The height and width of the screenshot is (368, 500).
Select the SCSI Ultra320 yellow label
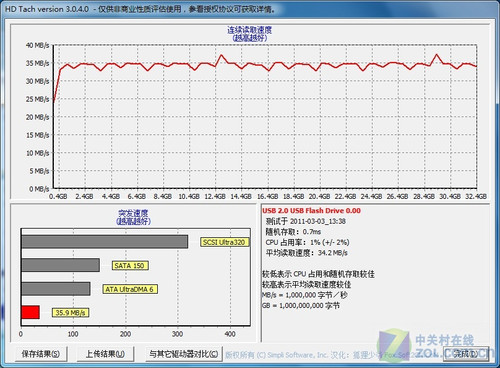point(224,242)
